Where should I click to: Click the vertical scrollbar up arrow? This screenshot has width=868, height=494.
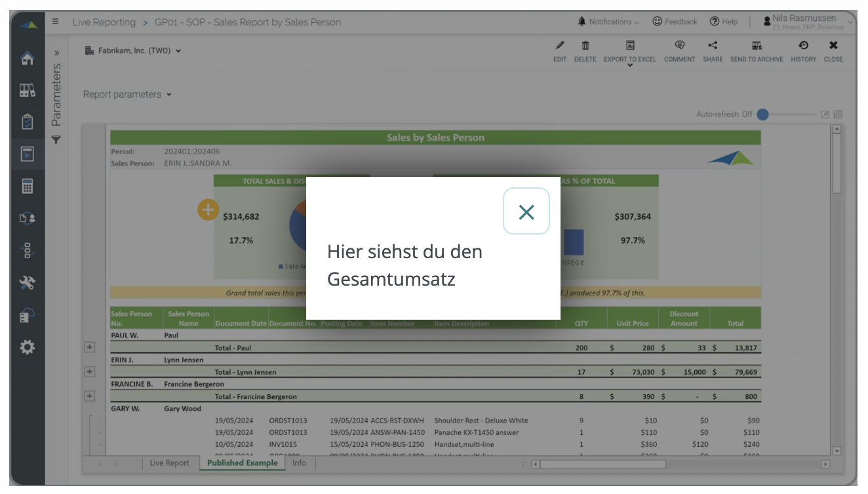(x=837, y=129)
